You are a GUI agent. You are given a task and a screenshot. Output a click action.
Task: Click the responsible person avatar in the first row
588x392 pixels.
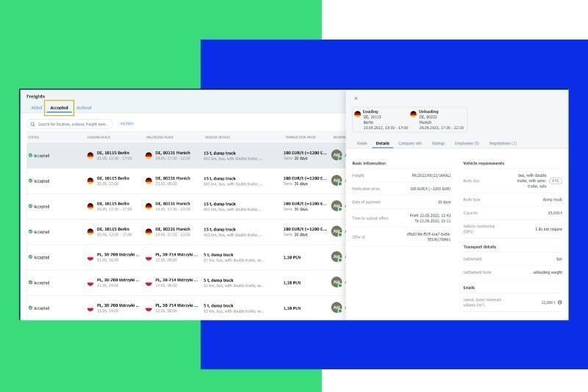pyautogui.click(x=337, y=156)
